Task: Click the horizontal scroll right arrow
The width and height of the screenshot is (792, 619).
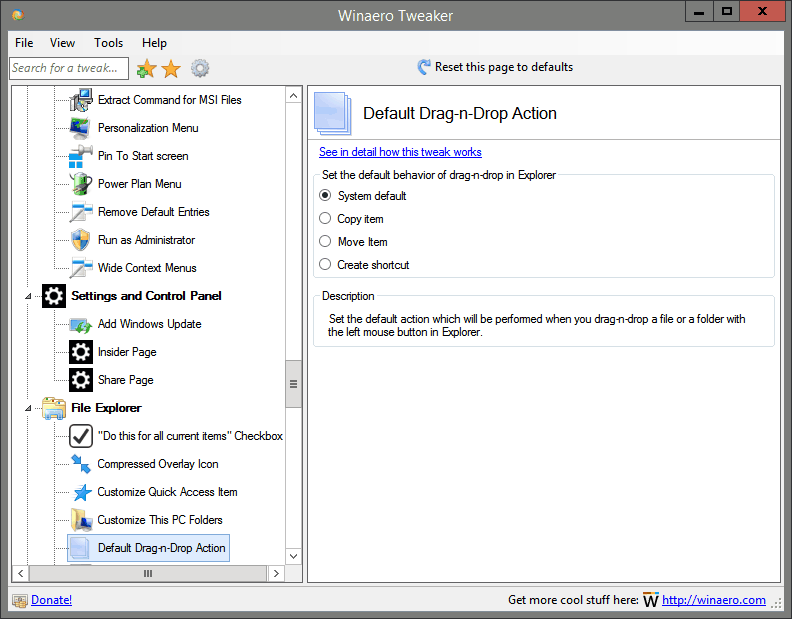Action: (x=276, y=574)
